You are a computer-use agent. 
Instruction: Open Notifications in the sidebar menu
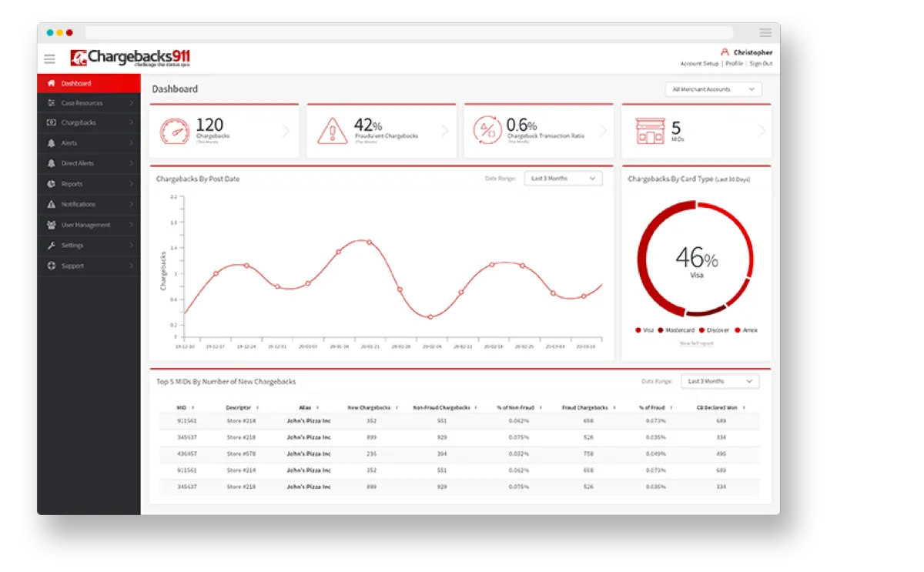89,205
